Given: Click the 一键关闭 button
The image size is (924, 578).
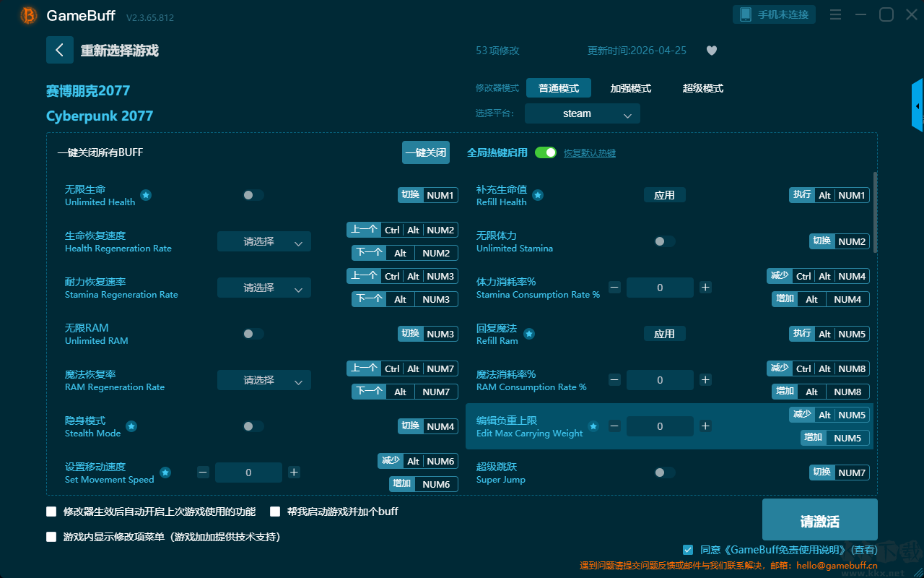Looking at the screenshot, I should (x=426, y=152).
